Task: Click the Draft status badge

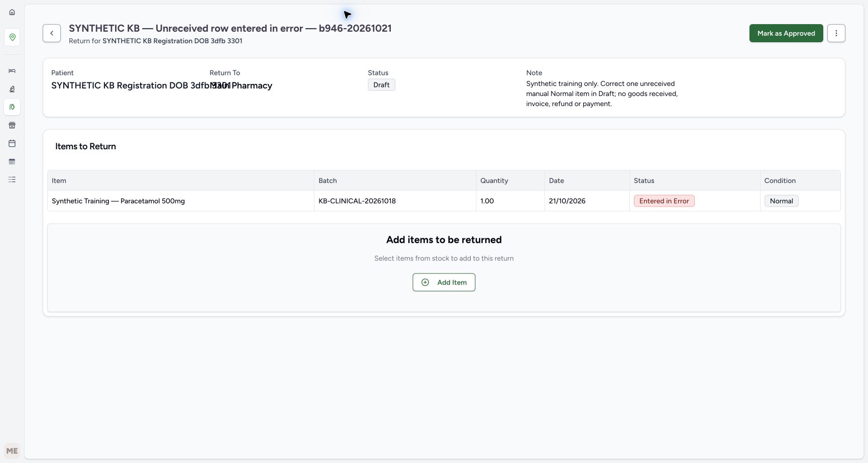Action: coord(381,85)
